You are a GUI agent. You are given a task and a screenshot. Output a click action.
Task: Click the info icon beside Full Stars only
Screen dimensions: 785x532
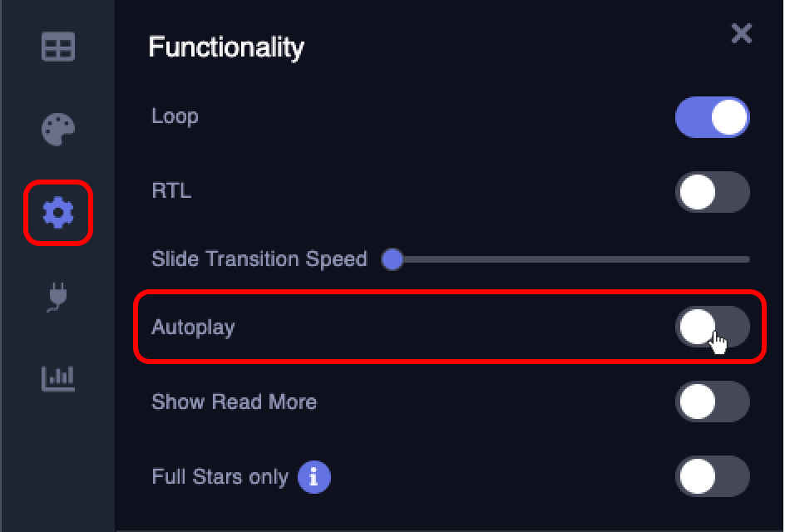[x=314, y=476]
